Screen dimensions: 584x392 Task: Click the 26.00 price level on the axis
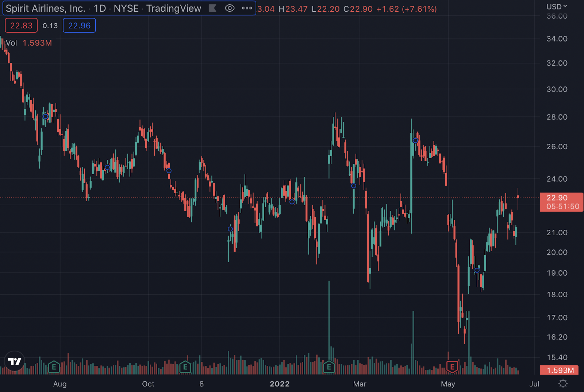coord(557,147)
